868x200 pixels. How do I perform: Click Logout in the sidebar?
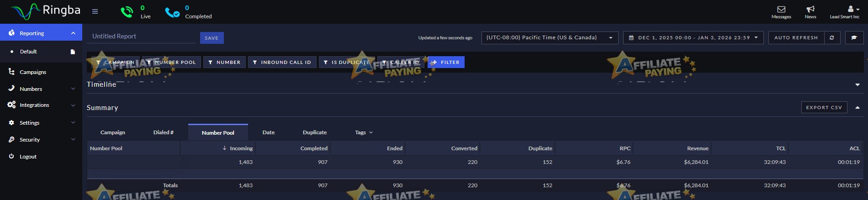click(x=28, y=156)
